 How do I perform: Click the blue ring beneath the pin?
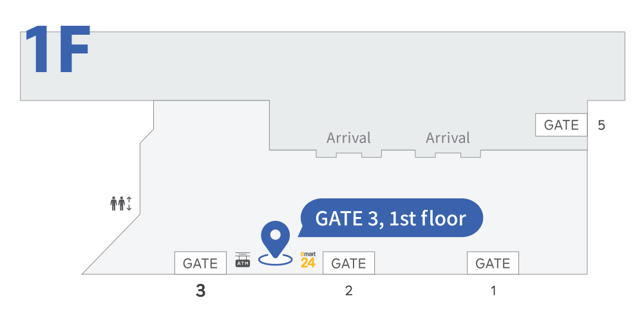click(x=276, y=259)
